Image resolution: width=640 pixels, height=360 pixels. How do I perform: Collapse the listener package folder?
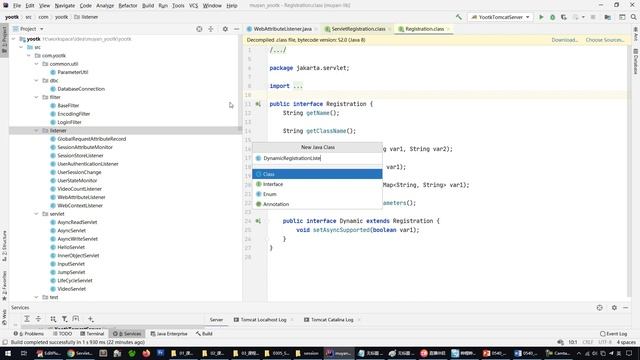(x=36, y=131)
